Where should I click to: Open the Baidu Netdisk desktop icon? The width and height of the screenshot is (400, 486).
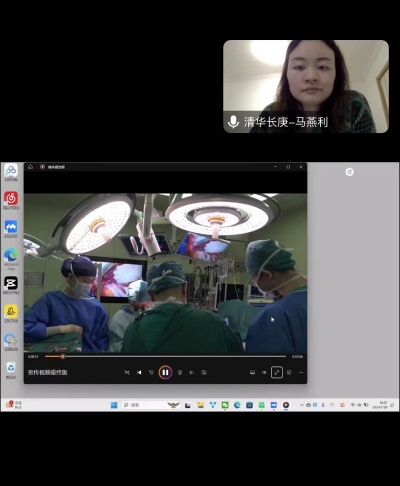coord(11,172)
